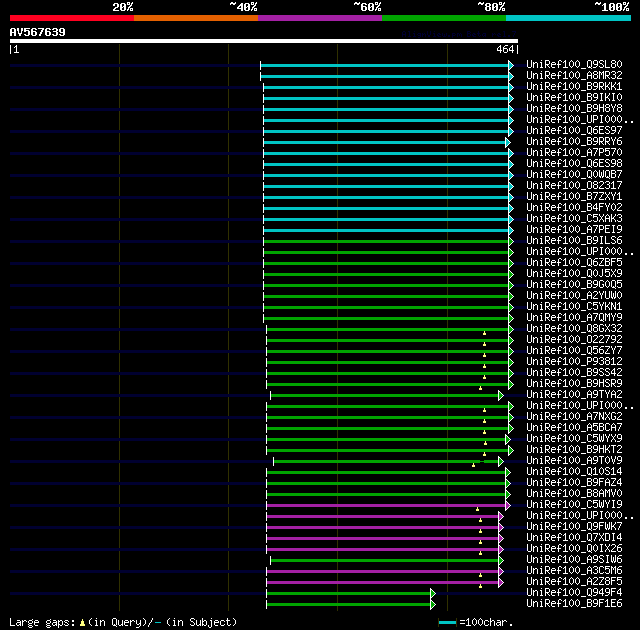
Task: Select hit label UniRef100_A2YUW0
Action: pos(574,295)
